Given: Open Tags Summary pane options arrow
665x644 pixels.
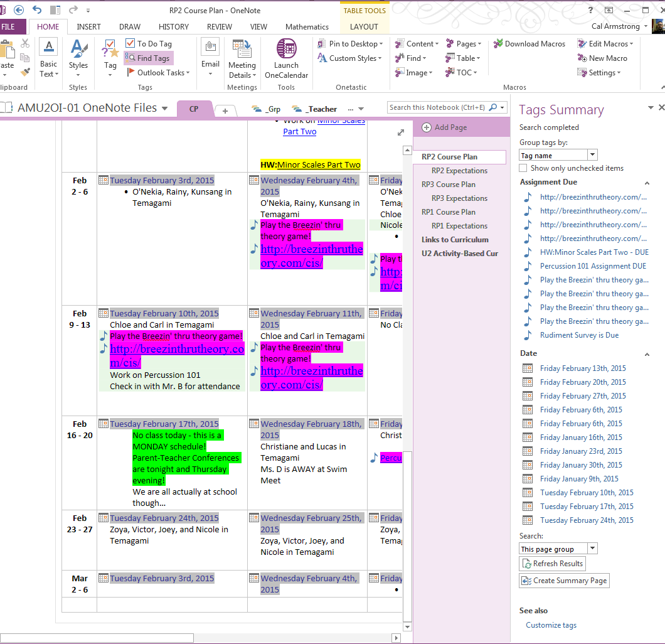Looking at the screenshot, I should tap(651, 108).
